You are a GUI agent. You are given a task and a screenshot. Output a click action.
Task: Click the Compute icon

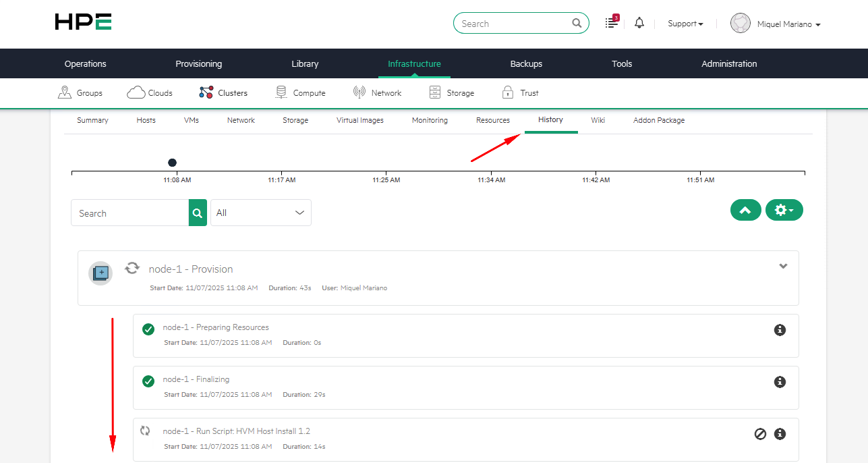pyautogui.click(x=281, y=92)
